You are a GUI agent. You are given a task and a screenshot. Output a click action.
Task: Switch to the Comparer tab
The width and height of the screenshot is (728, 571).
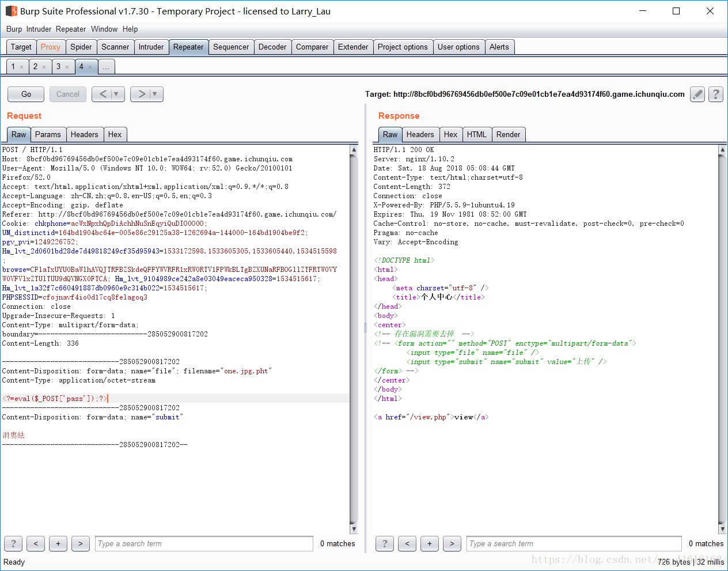(312, 47)
